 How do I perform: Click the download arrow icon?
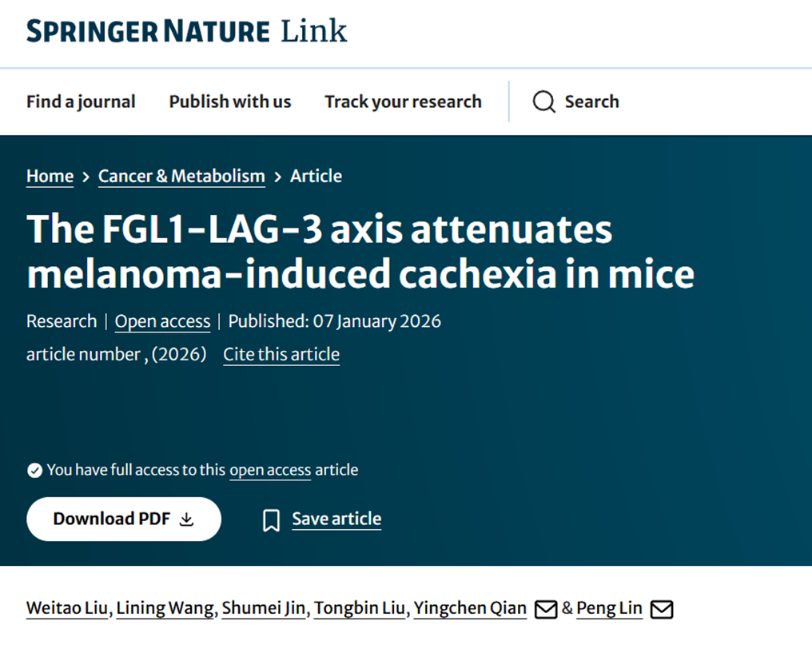pyautogui.click(x=186, y=520)
